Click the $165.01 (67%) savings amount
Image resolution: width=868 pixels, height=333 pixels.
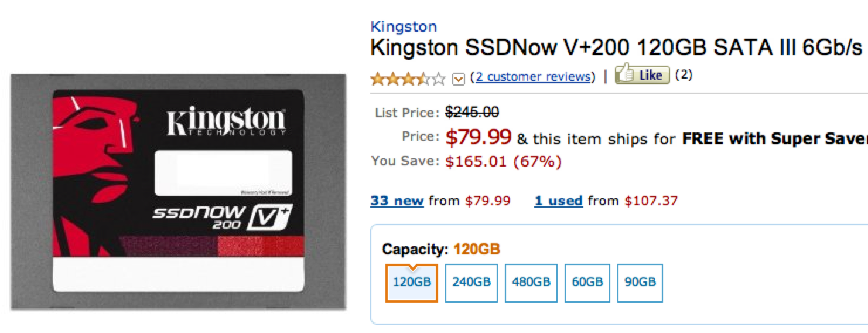[x=503, y=161]
